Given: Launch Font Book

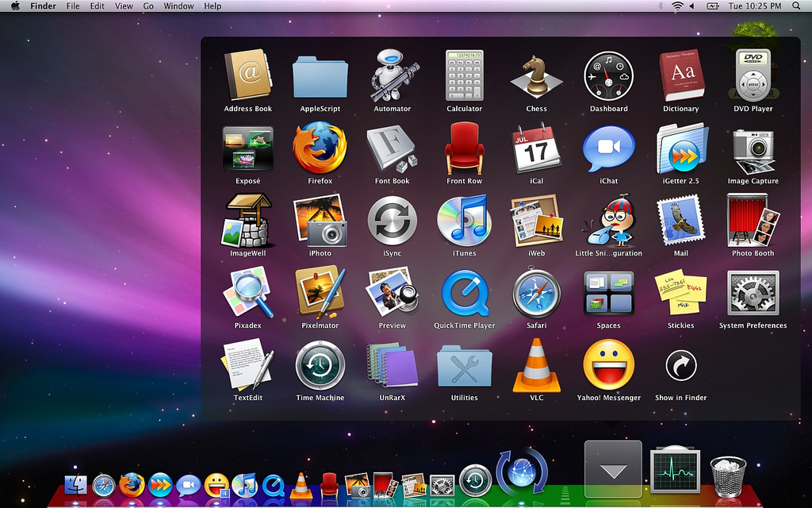Looking at the screenshot, I should pyautogui.click(x=393, y=150).
